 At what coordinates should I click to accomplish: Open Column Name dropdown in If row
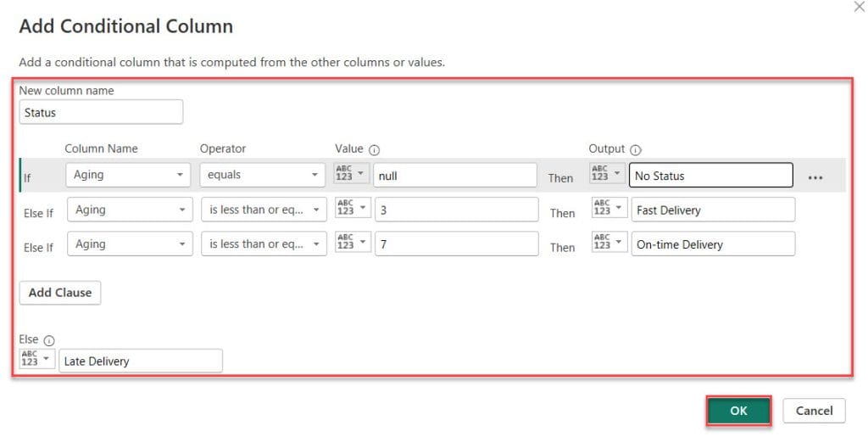point(128,175)
